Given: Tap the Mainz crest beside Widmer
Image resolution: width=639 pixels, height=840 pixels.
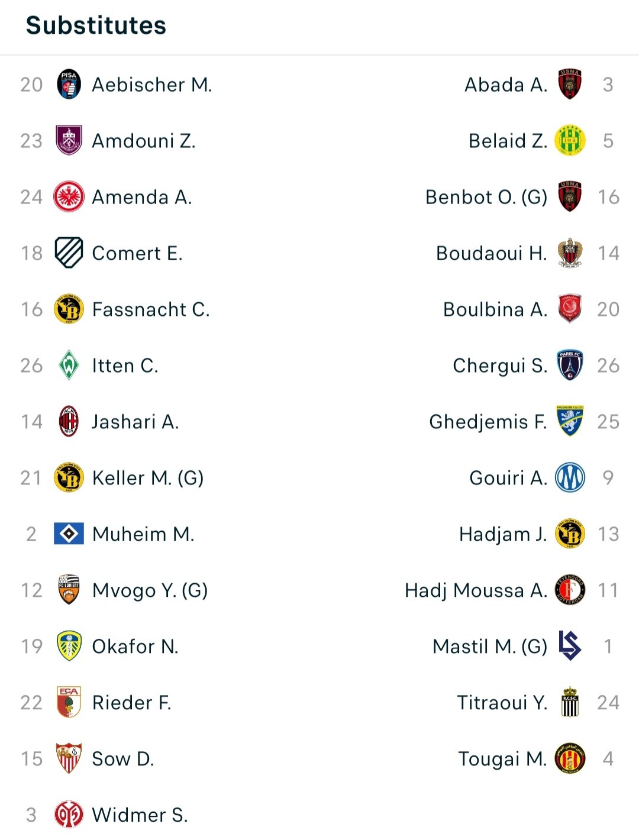Looking at the screenshot, I should coord(69,815).
